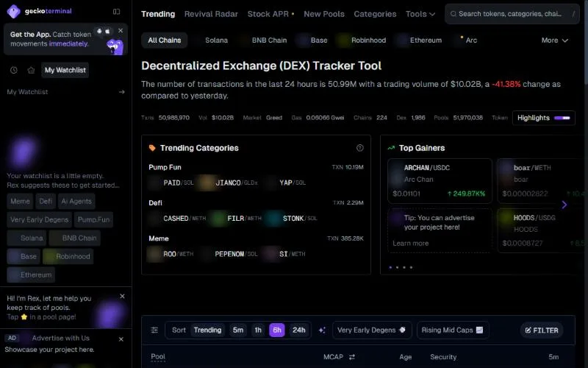This screenshot has height=368, width=588.
Task: Select the 5m sort timeframe
Action: click(x=238, y=330)
